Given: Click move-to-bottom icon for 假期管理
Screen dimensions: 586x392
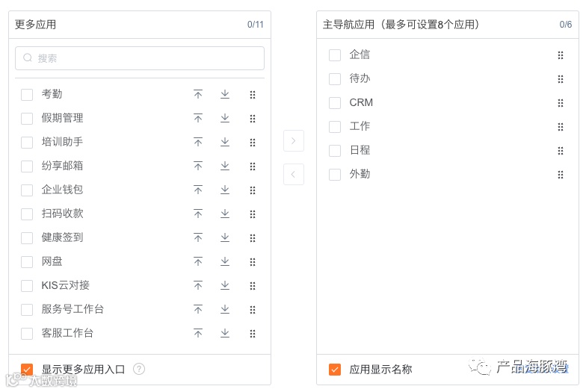Looking at the screenshot, I should click(225, 118).
